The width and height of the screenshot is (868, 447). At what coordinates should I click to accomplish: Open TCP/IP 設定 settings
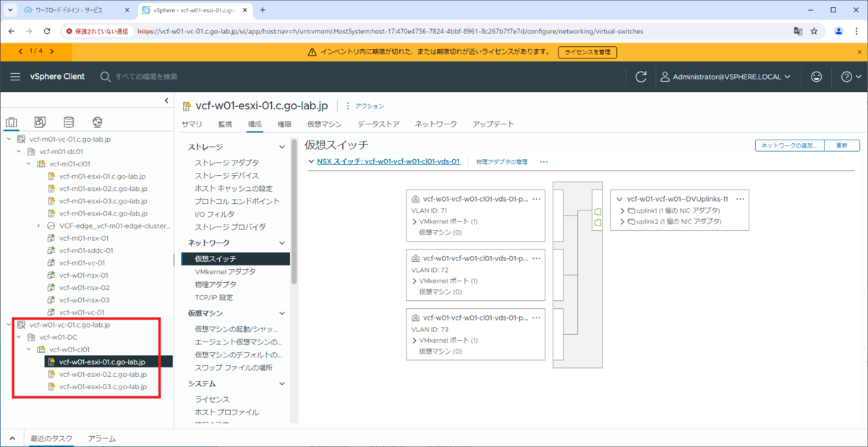[x=214, y=297]
